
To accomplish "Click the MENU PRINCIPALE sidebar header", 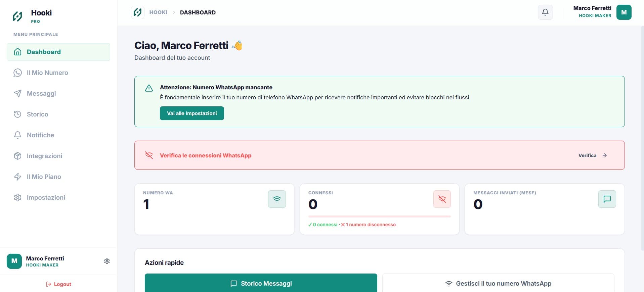I will (36, 34).
